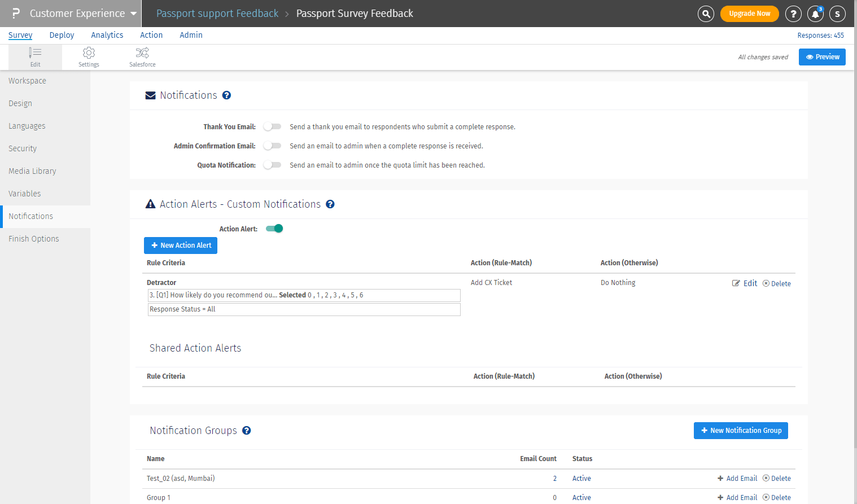Turn off the Action Alert toggle
This screenshot has height=504, width=857.
(x=274, y=229)
